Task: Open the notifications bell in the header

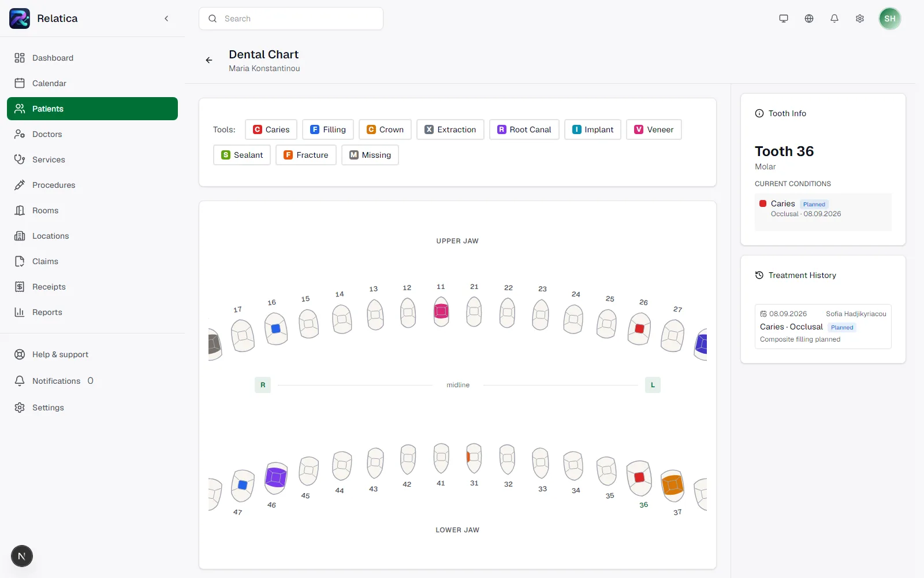Action: click(x=834, y=18)
